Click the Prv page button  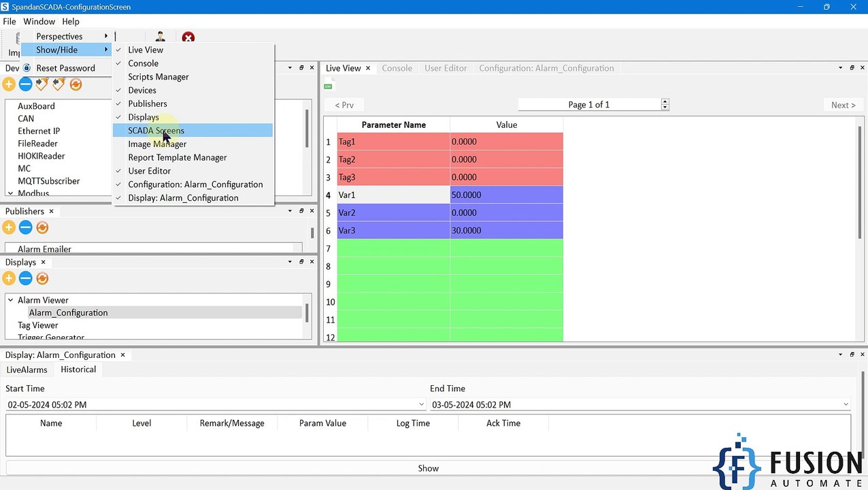pos(344,105)
